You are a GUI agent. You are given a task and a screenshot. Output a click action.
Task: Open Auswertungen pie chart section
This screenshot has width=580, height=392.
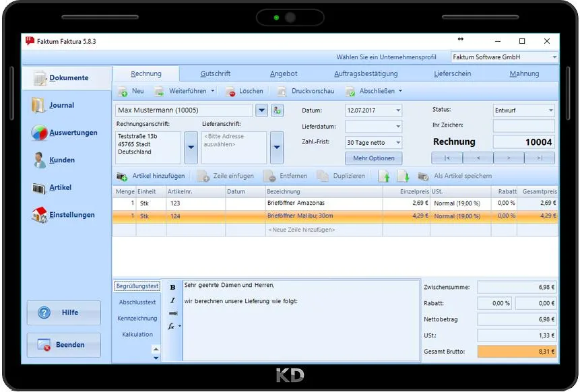[65, 133]
